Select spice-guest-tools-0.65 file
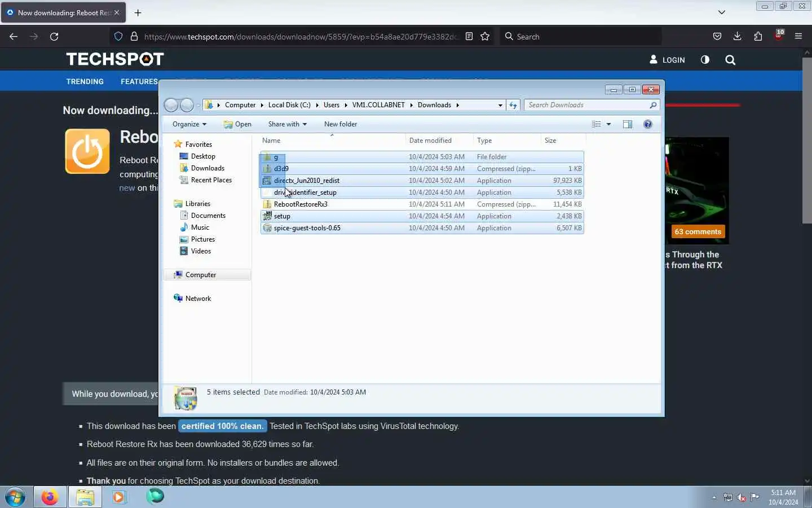The width and height of the screenshot is (812, 508). (422, 228)
